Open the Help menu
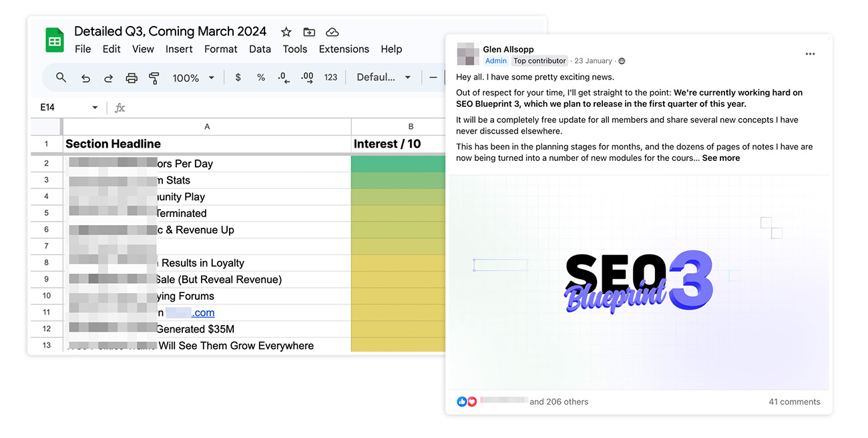Viewport: 868px width, 438px height. (391, 49)
